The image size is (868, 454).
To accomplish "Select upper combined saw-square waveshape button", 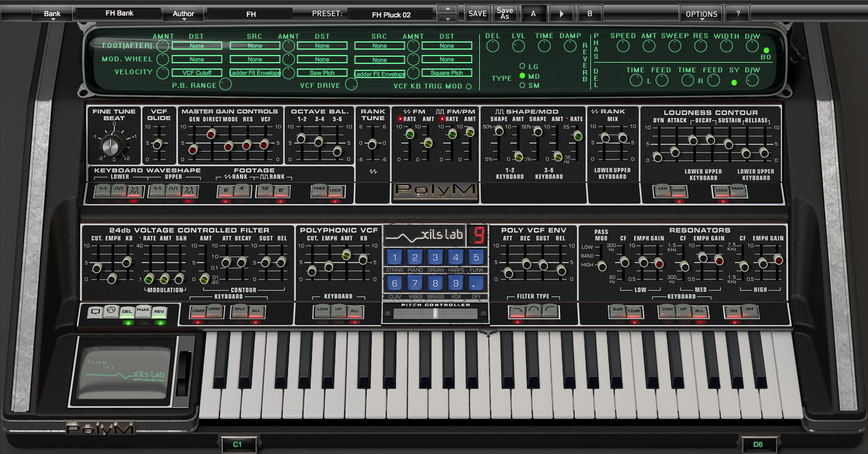I will (189, 191).
